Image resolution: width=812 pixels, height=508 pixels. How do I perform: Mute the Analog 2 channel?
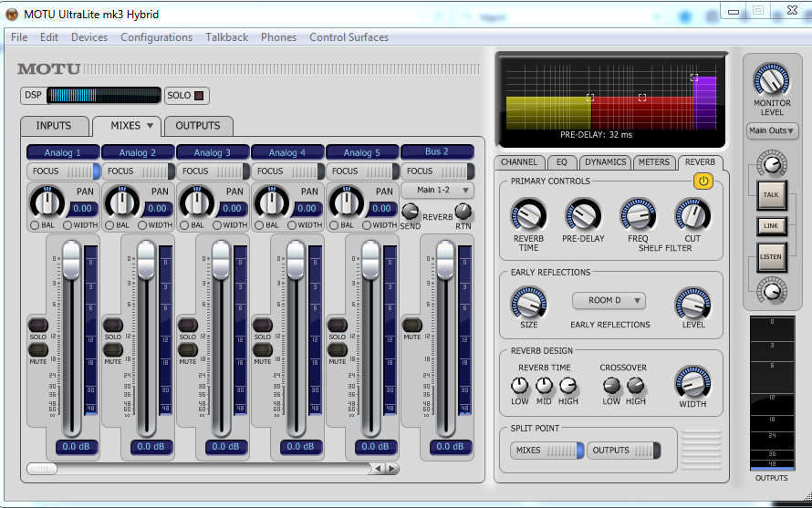113,350
